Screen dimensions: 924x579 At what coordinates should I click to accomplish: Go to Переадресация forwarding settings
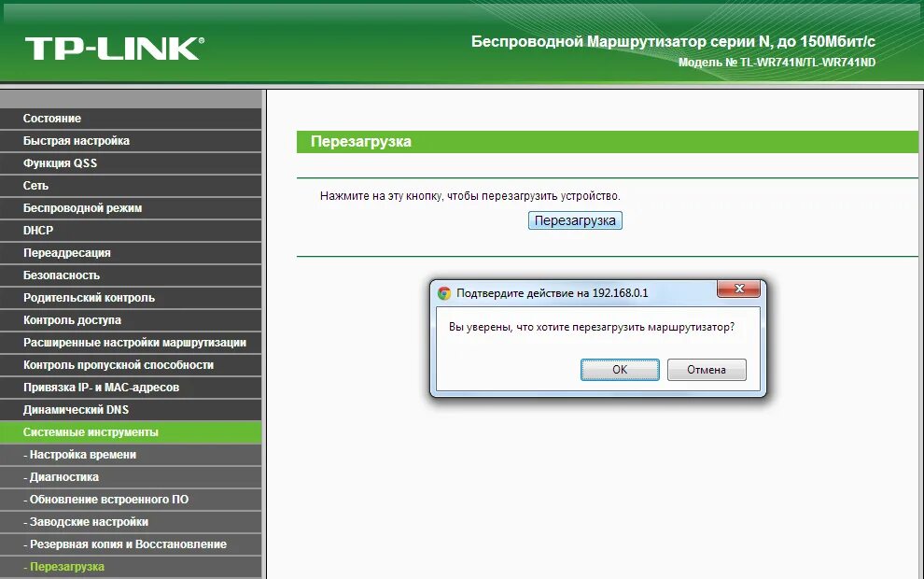coord(65,253)
